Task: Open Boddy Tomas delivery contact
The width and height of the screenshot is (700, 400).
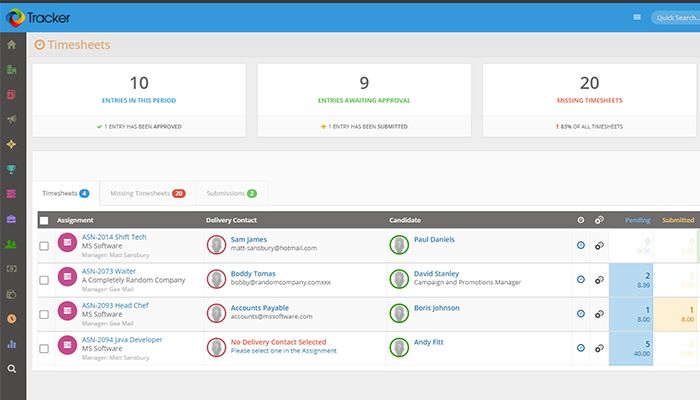Action: click(253, 274)
